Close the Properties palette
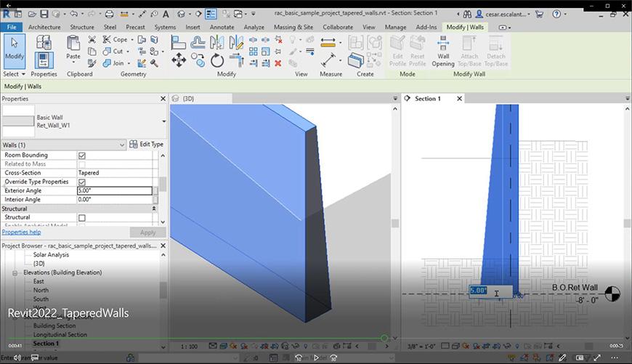The image size is (632, 364). click(163, 98)
